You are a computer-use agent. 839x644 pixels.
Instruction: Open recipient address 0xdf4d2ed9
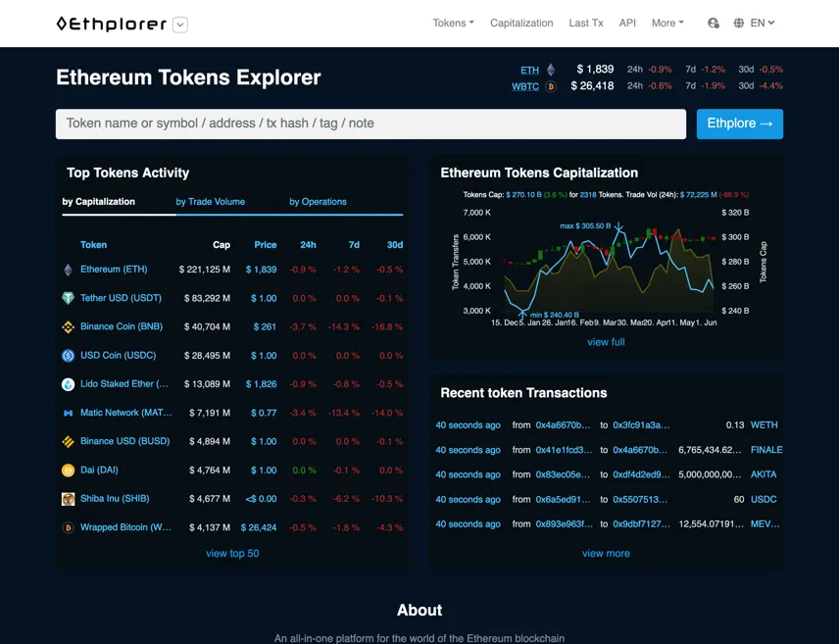[x=641, y=474]
